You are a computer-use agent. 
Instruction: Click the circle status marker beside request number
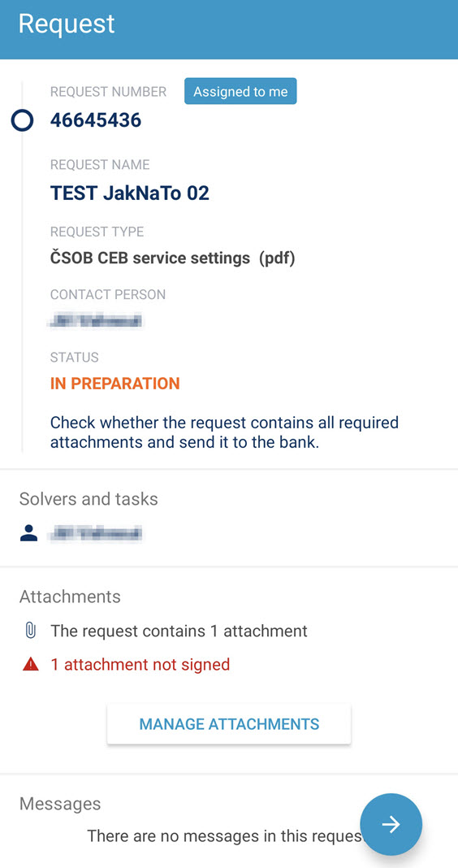tap(22, 120)
